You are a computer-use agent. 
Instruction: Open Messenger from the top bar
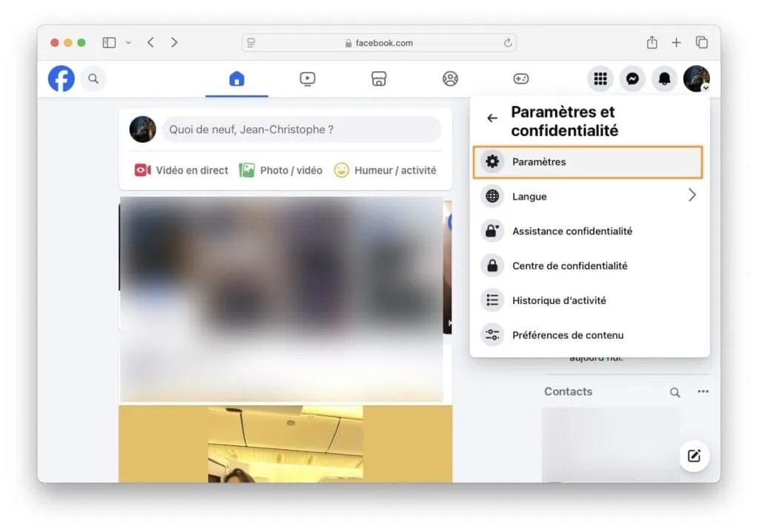[x=631, y=78]
